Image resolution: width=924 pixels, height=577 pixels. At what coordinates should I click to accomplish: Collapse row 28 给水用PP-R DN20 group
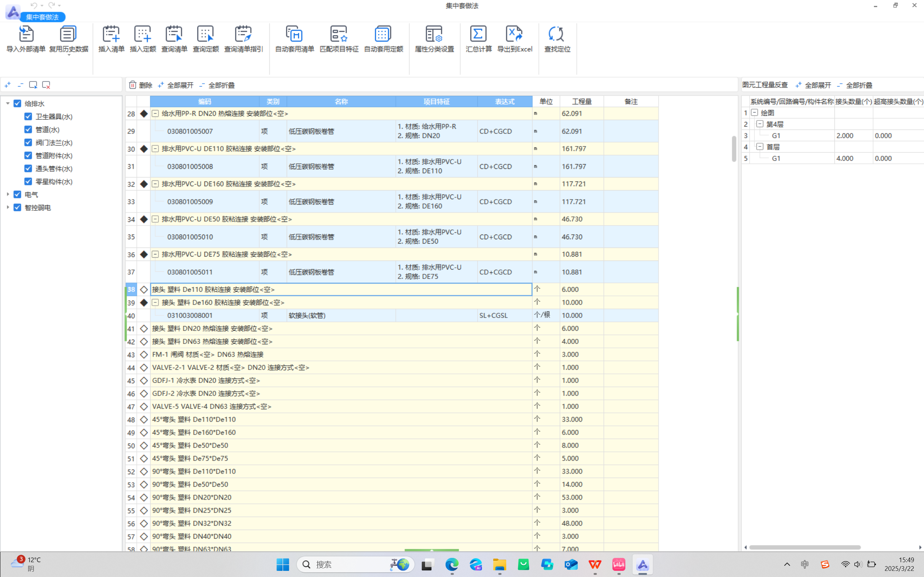[155, 113]
